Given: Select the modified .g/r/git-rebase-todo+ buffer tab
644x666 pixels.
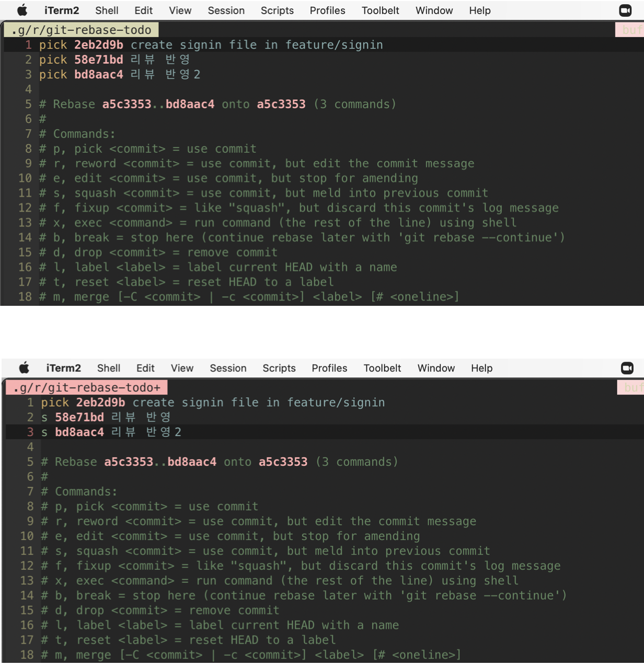Looking at the screenshot, I should pos(87,387).
